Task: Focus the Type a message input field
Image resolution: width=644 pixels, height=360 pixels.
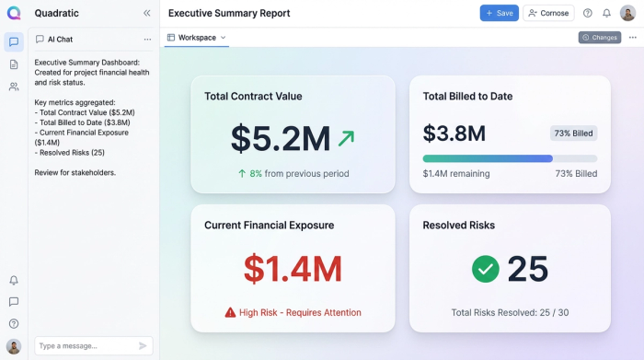Action: coord(94,346)
